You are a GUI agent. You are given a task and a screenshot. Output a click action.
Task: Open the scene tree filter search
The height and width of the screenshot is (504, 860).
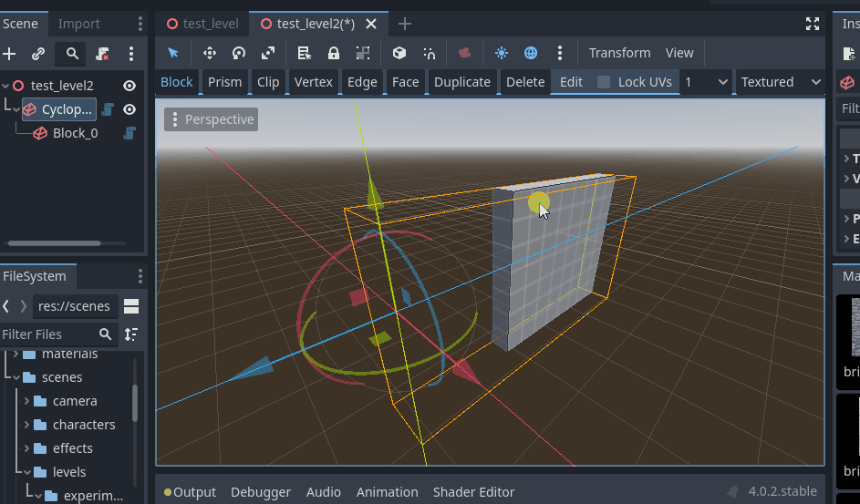click(72, 54)
